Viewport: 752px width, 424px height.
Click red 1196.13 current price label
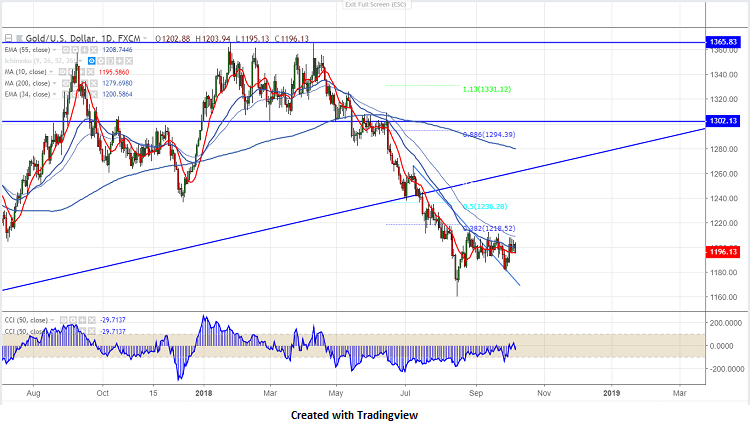(x=723, y=252)
